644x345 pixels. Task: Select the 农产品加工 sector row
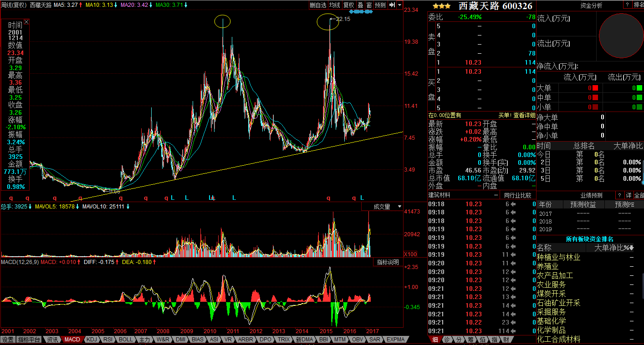pos(590,276)
